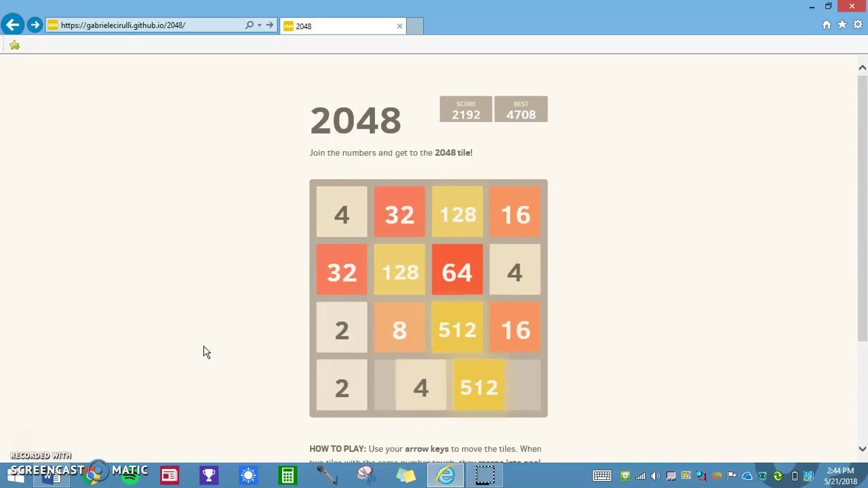Open the browser Tools gear icon
Image resolution: width=868 pixels, height=488 pixels.
858,25
